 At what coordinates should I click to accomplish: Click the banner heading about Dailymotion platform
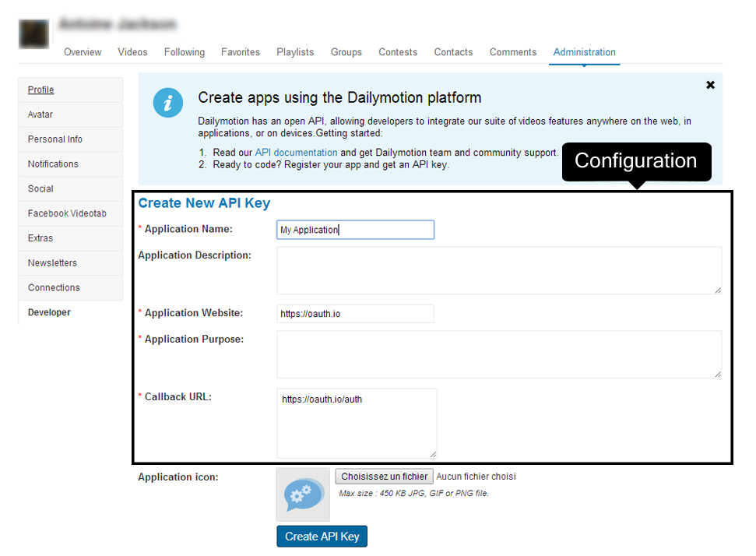click(339, 97)
